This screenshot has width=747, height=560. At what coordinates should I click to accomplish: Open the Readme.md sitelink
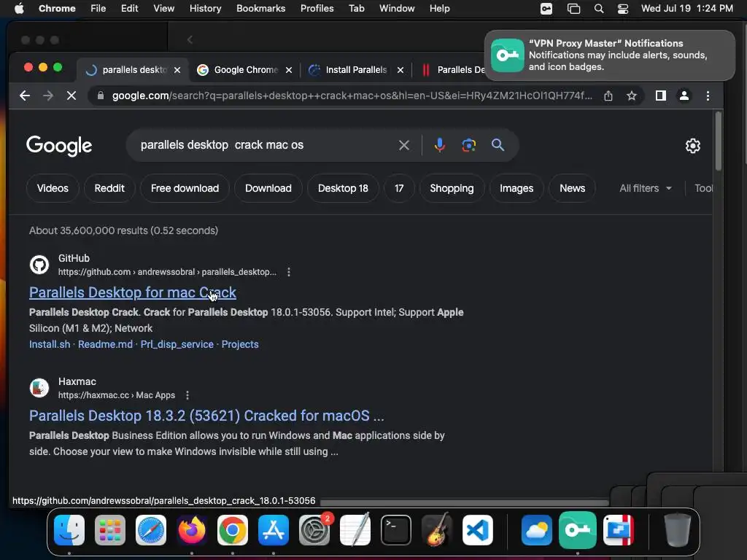105,344
